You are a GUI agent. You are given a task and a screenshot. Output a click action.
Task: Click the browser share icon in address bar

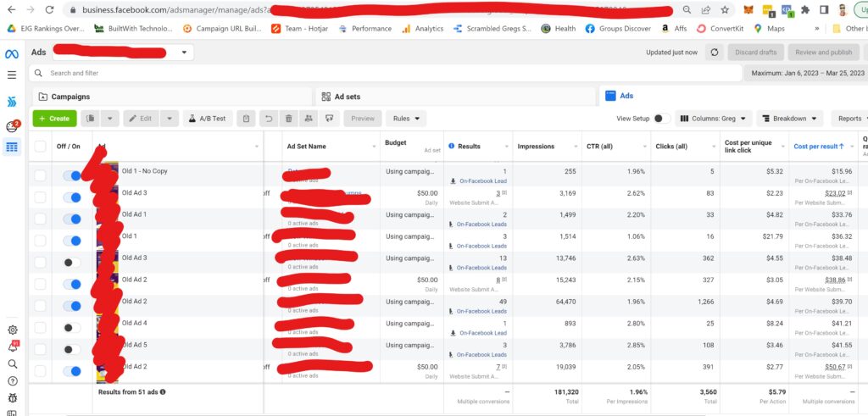click(x=706, y=10)
